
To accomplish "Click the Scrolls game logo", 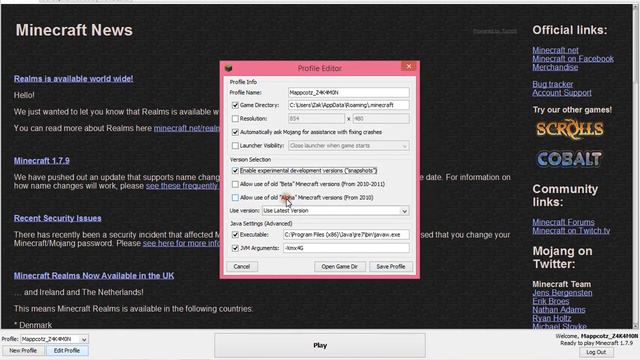I will [x=569, y=130].
